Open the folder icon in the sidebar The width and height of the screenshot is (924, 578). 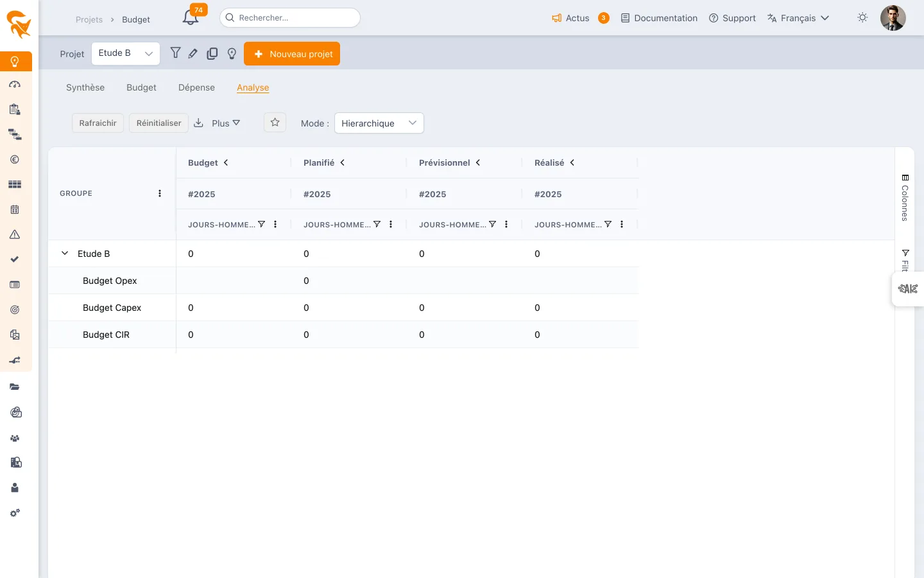15,387
